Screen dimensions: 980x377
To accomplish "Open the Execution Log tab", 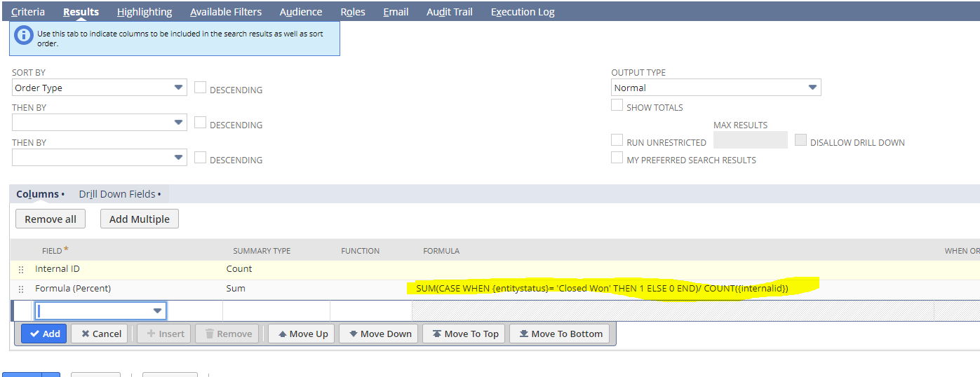I will [523, 12].
